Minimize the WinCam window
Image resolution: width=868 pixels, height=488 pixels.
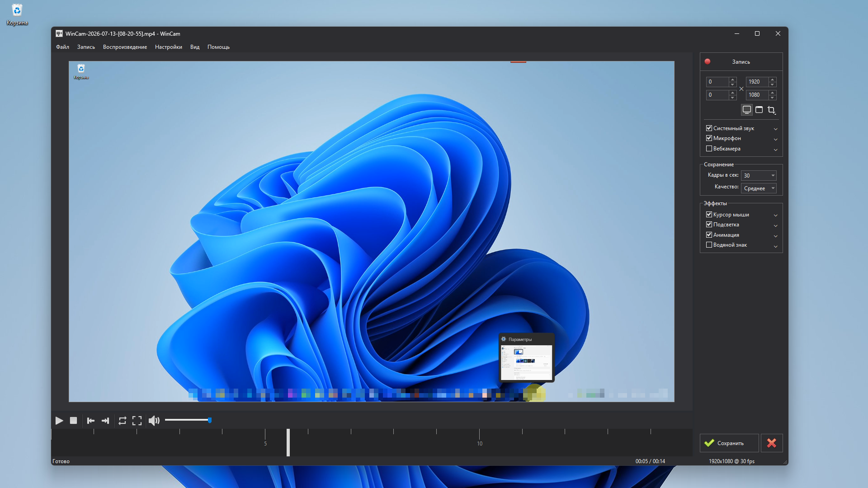pyautogui.click(x=737, y=33)
